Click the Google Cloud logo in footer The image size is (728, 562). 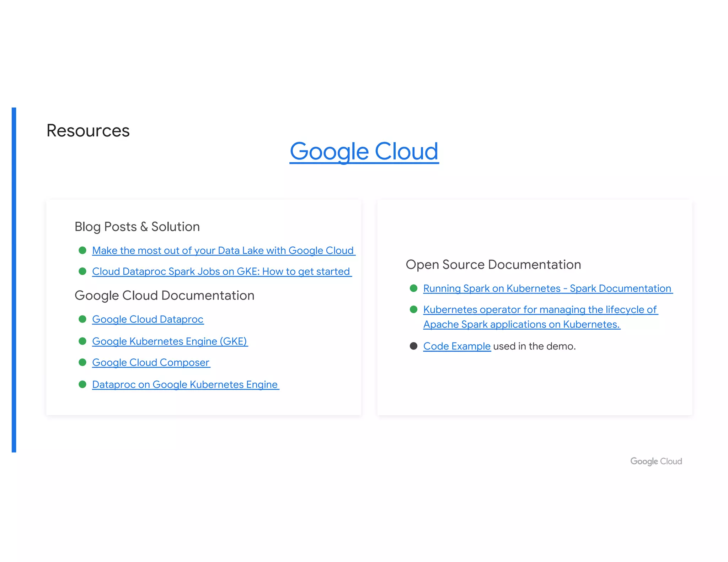coord(656,461)
